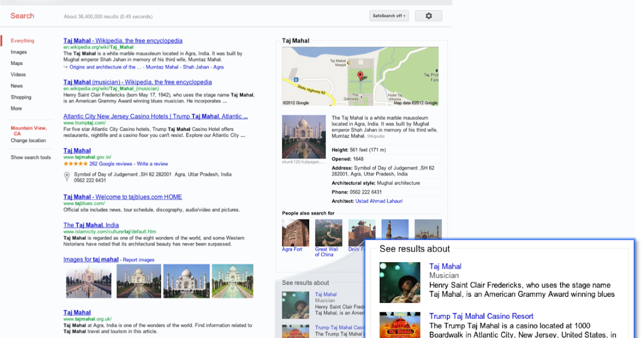Click Change location link

[28, 141]
